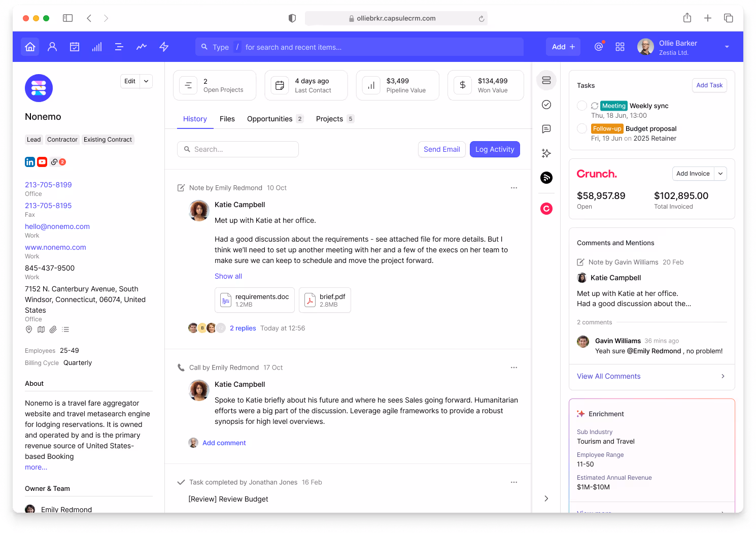Click the Log Activity button
Image resolution: width=756 pixels, height=533 pixels.
click(495, 149)
